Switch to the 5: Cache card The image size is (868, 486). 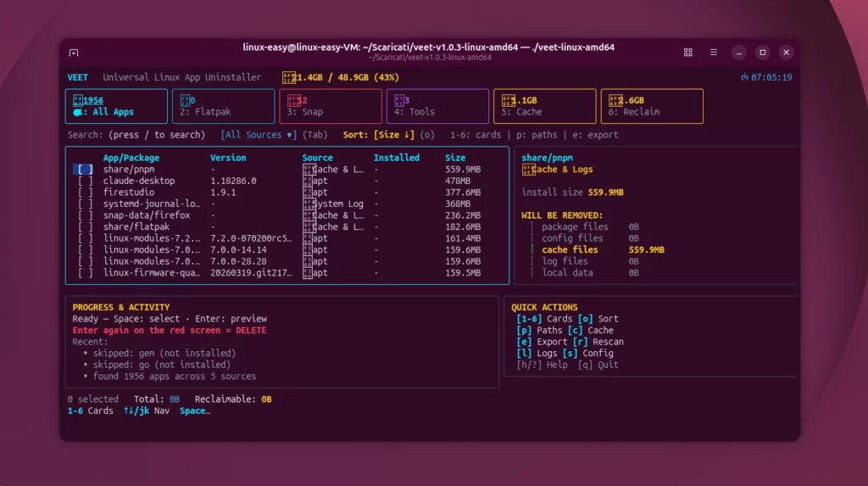tap(545, 106)
